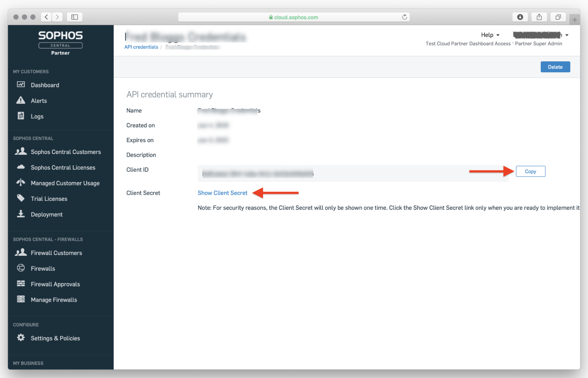The width and height of the screenshot is (588, 378).
Task: Reload the page using the refresh icon
Action: (x=404, y=17)
